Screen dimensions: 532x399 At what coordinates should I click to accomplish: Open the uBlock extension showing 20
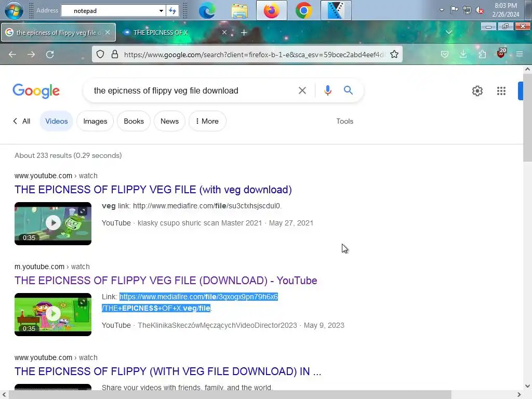[x=501, y=54]
